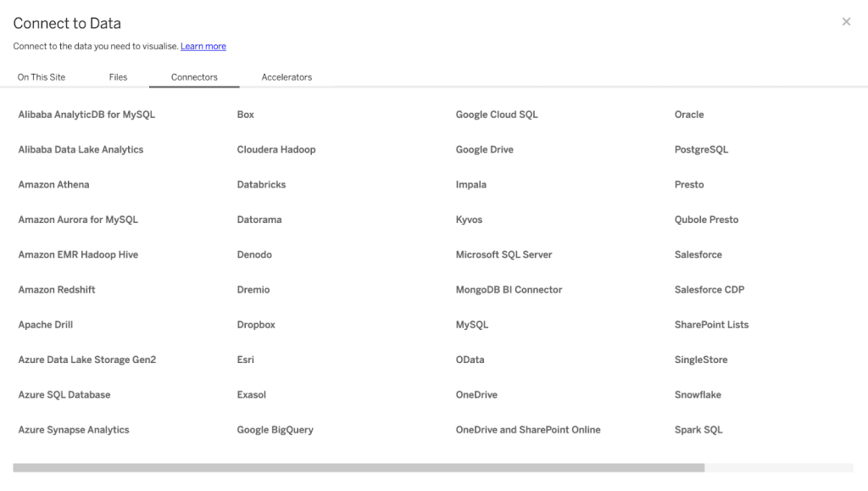Select Salesforce CDP
Screen dimensions: 868x491
coord(709,289)
